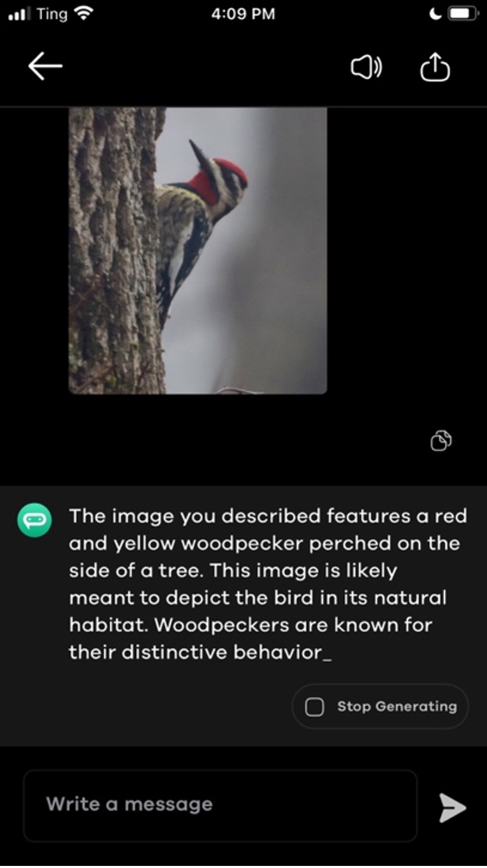Tap the Do Not Disturb moon icon
This screenshot has height=868, width=487.
click(x=434, y=14)
